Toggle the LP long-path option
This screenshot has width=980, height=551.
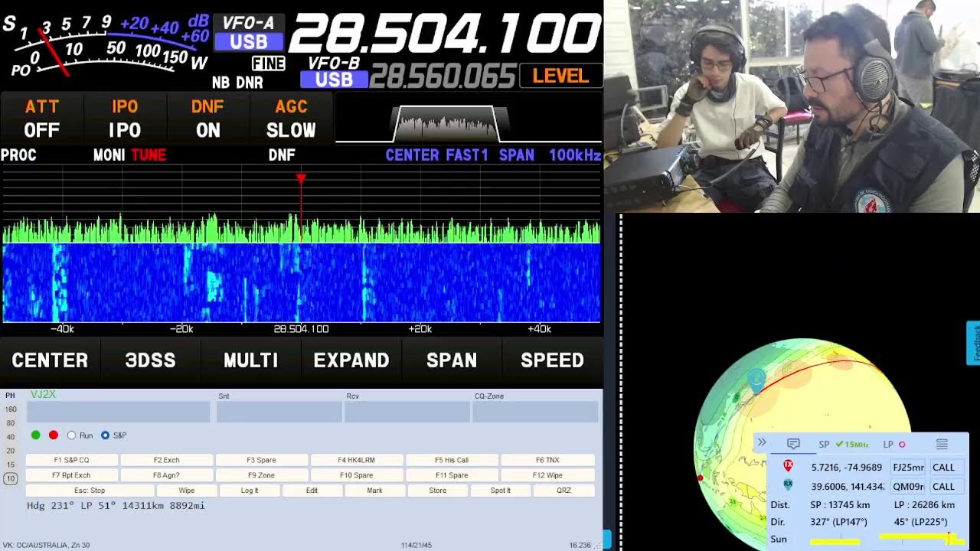[x=894, y=444]
